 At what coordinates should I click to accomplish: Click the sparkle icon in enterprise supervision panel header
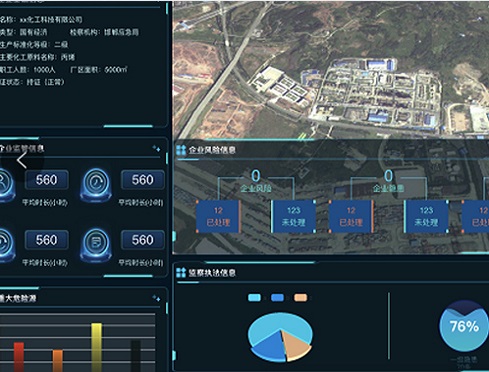coord(156,148)
